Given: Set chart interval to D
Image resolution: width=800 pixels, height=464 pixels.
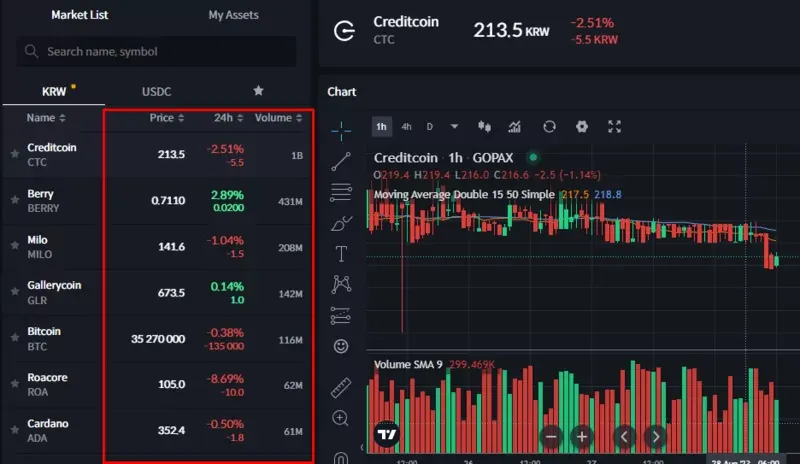Looking at the screenshot, I should click(x=430, y=127).
